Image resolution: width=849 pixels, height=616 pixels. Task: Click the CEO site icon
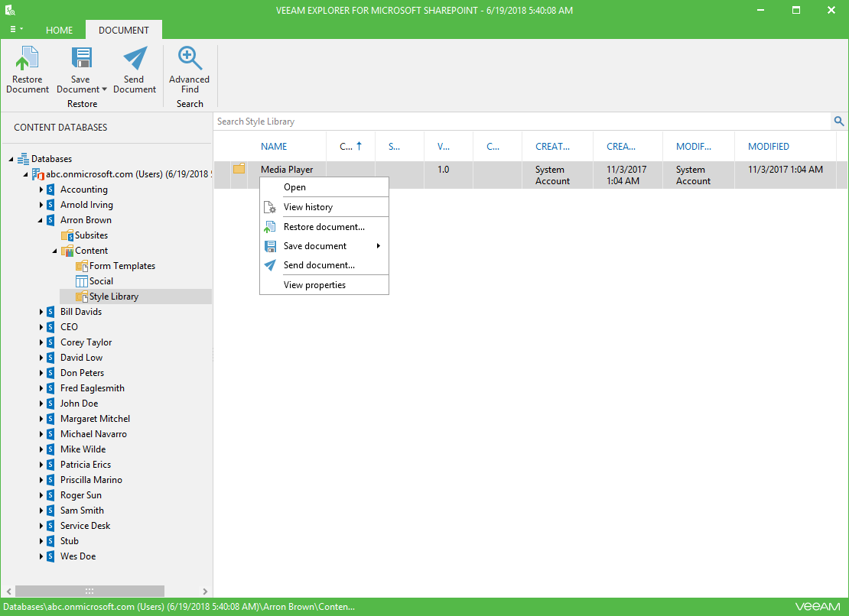point(50,327)
